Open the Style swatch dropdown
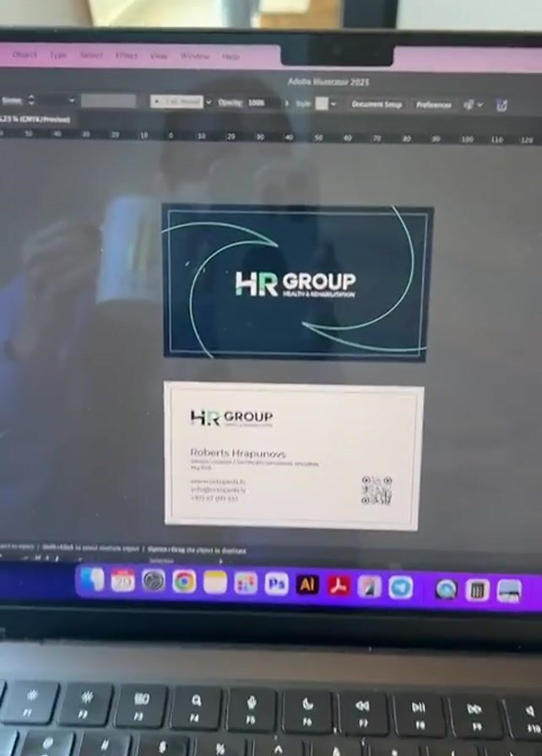The height and width of the screenshot is (756, 542). pyautogui.click(x=333, y=104)
